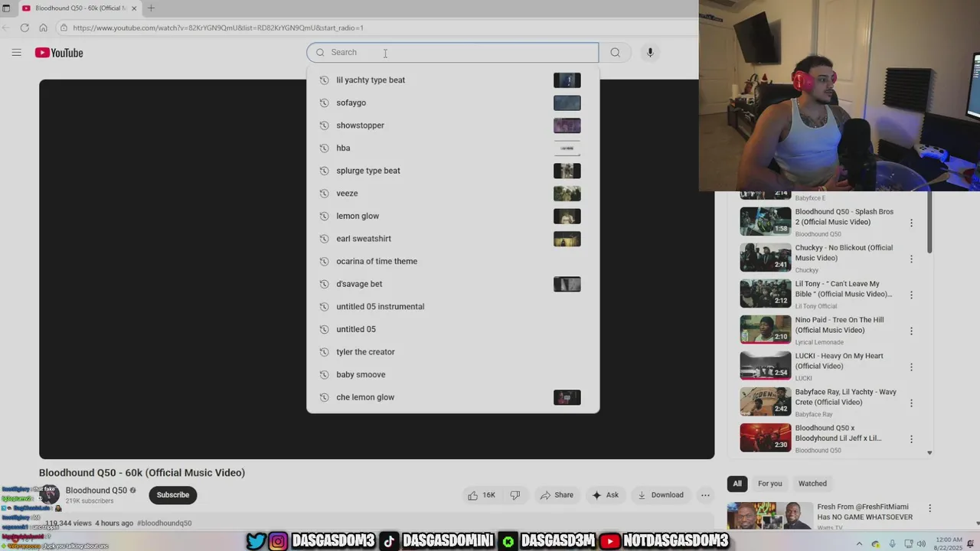Screen dimensions: 980x551
Task: Select the 'veeze' search suggestion
Action: coord(452,193)
